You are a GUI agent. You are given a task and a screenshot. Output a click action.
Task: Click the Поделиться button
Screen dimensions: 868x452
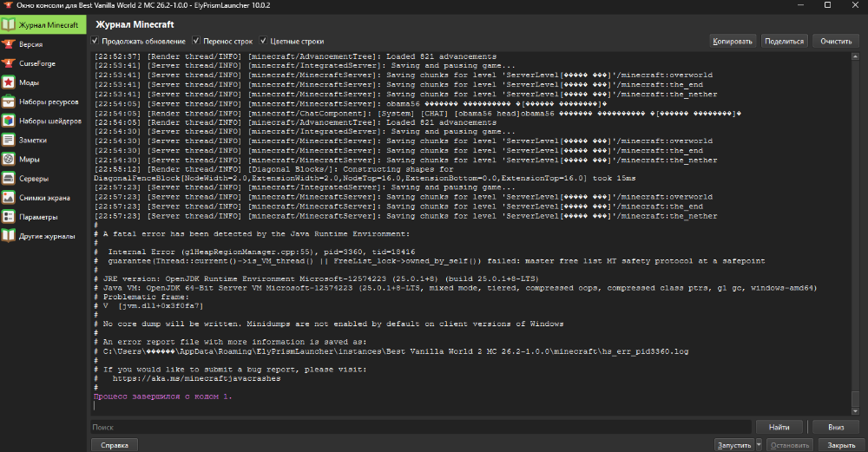(x=784, y=41)
